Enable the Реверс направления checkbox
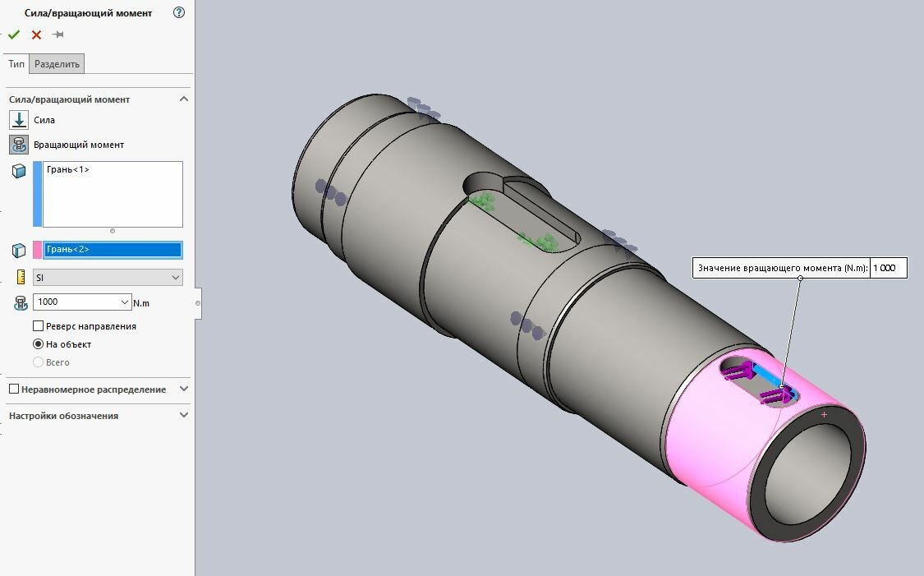924x576 pixels. [x=39, y=326]
